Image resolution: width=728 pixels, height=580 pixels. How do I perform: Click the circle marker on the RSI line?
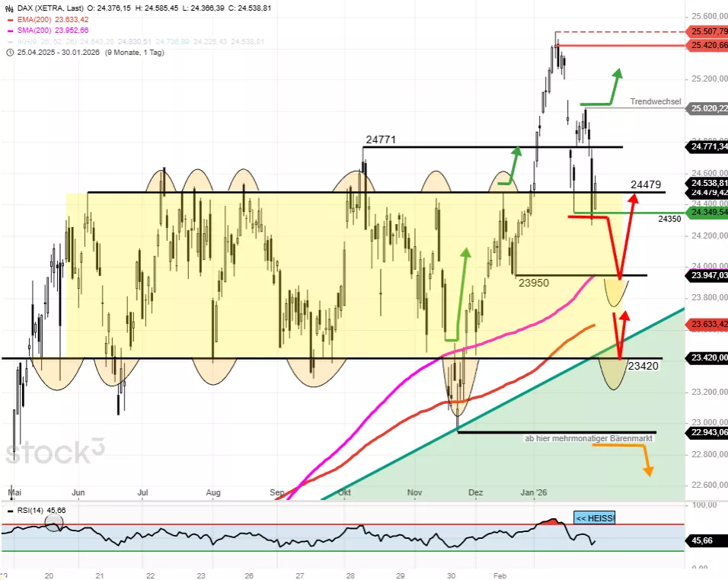point(53,523)
